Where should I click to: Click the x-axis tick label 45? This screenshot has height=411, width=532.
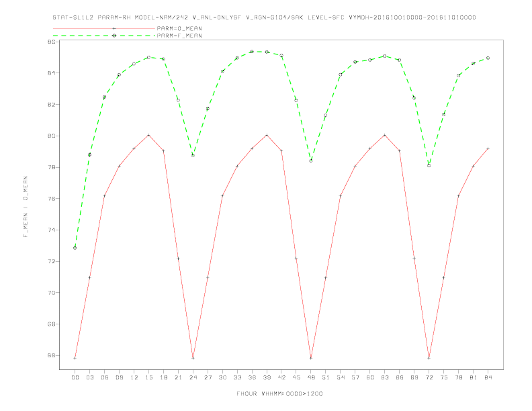[296, 377]
